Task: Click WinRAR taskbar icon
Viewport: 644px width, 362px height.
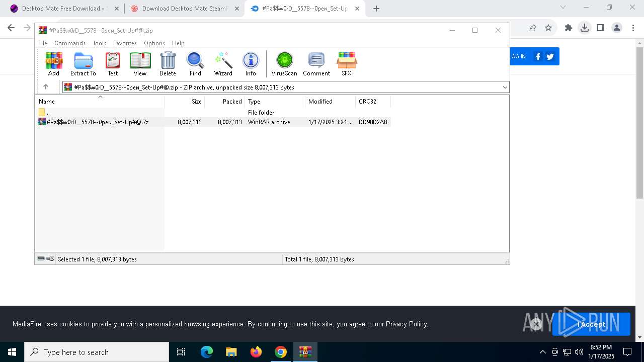Action: point(305,352)
